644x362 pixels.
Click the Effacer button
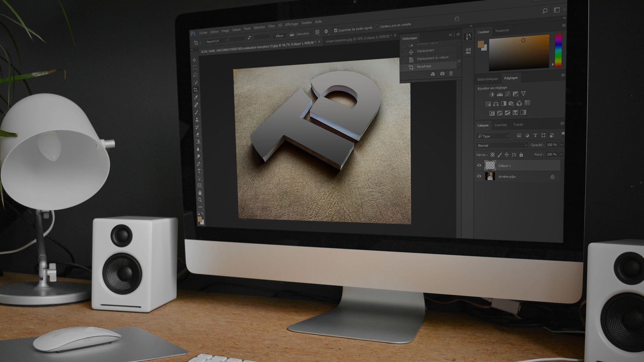(279, 36)
